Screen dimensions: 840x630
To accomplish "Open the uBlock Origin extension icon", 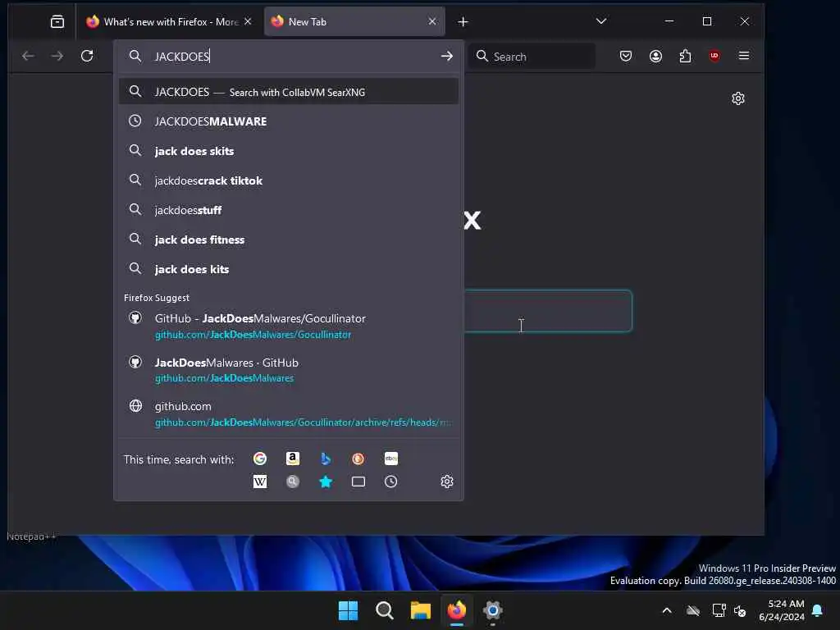I will tap(714, 56).
